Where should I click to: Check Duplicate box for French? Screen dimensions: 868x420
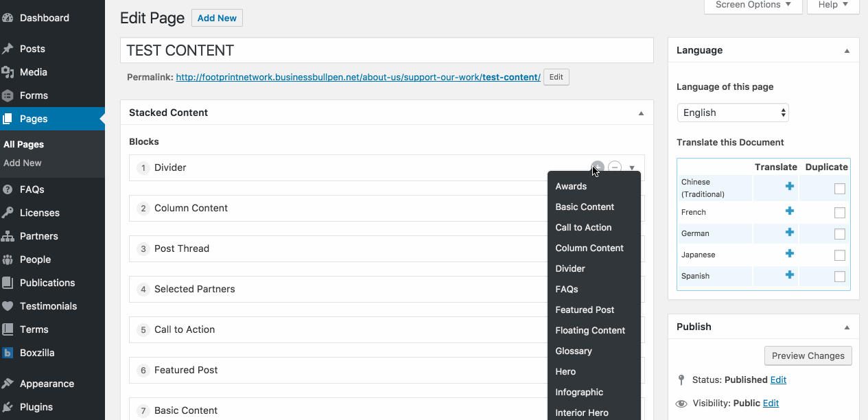click(x=840, y=213)
